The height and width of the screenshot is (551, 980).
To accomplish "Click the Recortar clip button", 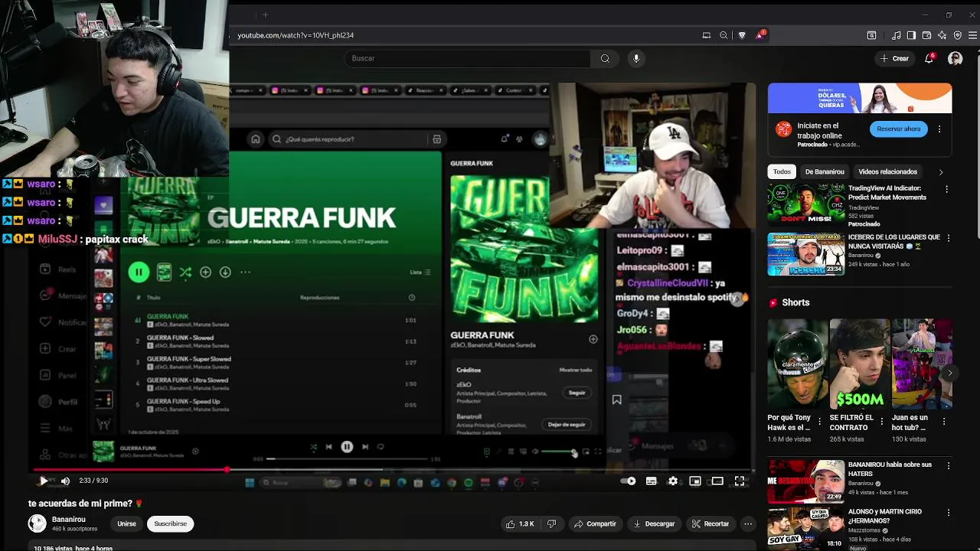I will click(710, 523).
